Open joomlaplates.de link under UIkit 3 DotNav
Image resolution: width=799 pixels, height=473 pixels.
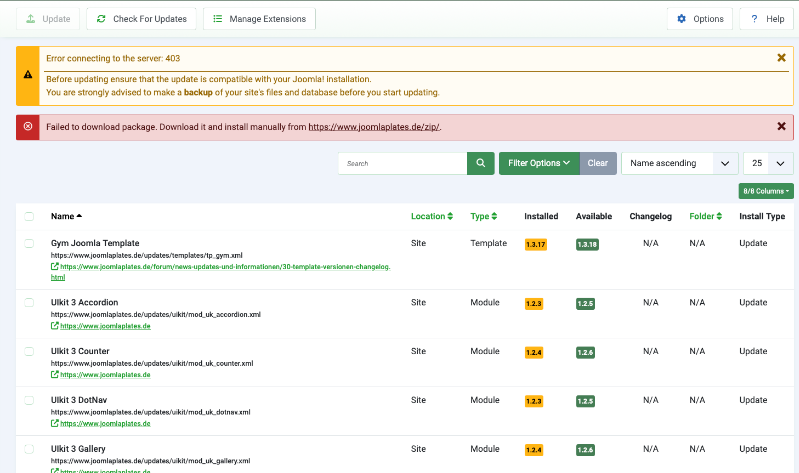(105, 424)
